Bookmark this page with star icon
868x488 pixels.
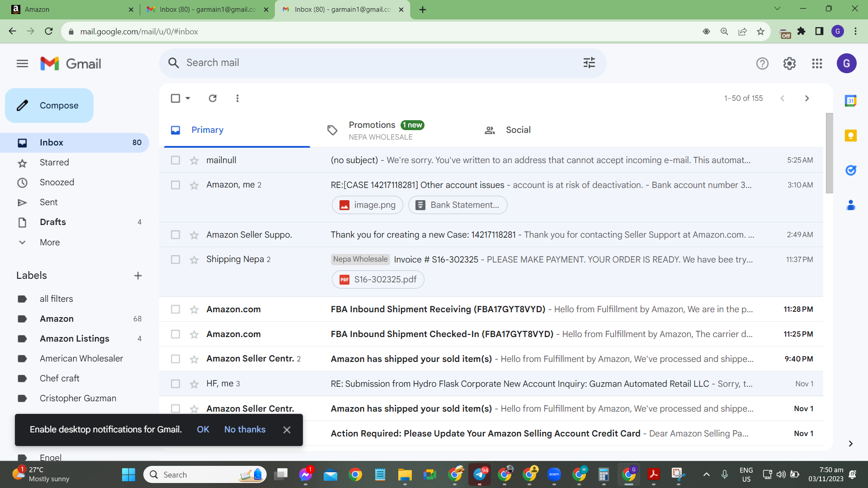(760, 32)
